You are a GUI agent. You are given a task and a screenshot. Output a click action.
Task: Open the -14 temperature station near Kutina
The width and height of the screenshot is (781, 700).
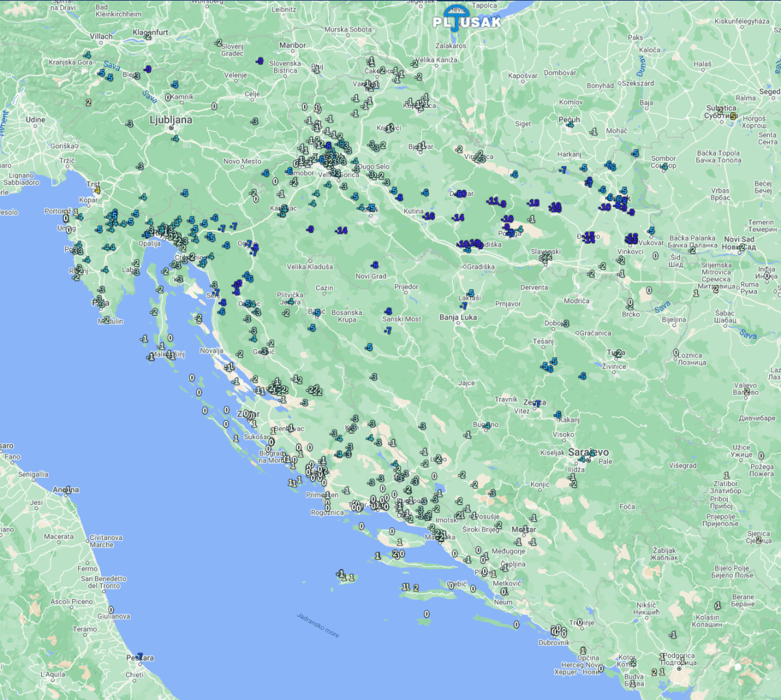(458, 218)
